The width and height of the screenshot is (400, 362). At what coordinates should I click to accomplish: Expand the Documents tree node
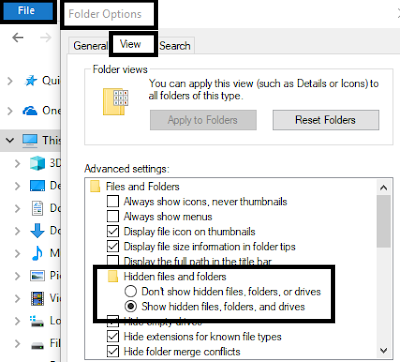(x=17, y=209)
